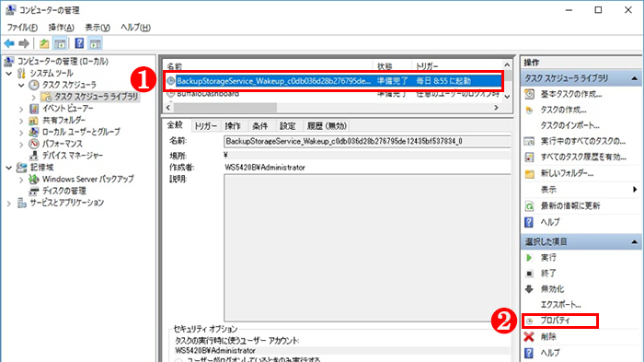The width and height of the screenshot is (644, 362).
Task: Switch to the 操作 tab
Action: (233, 126)
